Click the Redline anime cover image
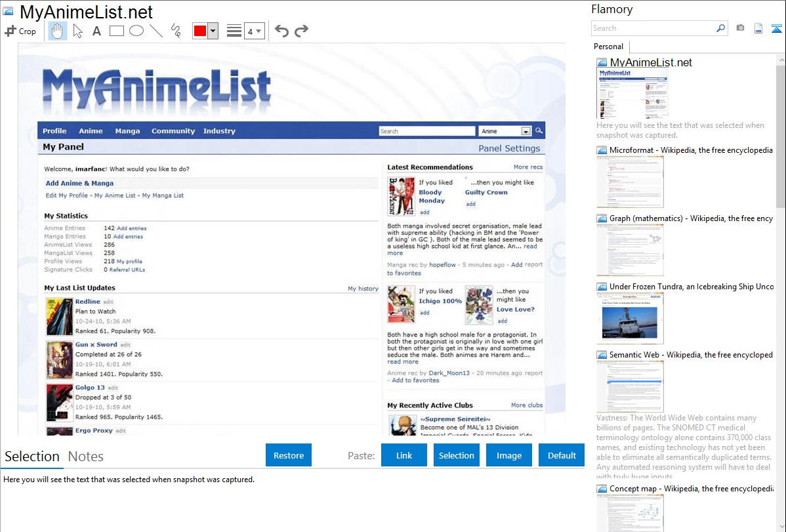The image size is (786, 532). (60, 316)
